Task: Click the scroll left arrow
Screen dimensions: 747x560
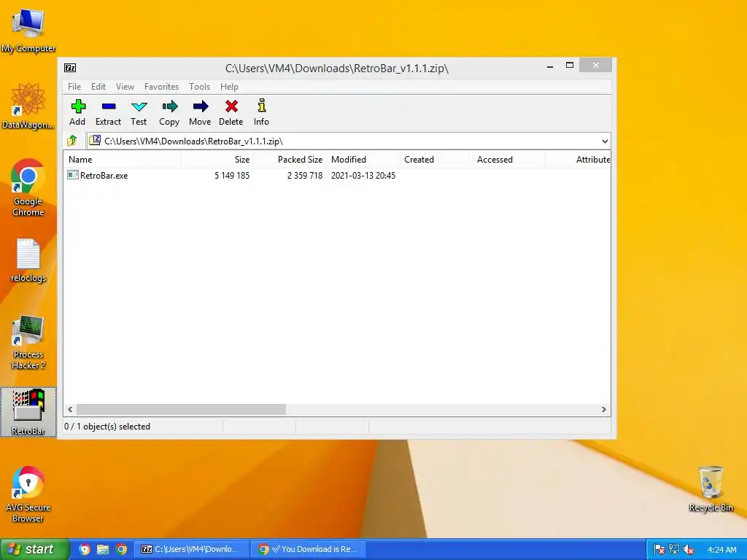Action: coord(70,410)
